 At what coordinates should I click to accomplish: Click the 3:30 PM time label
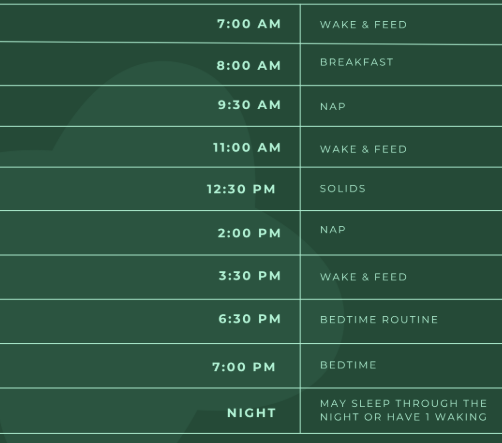pyautogui.click(x=250, y=276)
